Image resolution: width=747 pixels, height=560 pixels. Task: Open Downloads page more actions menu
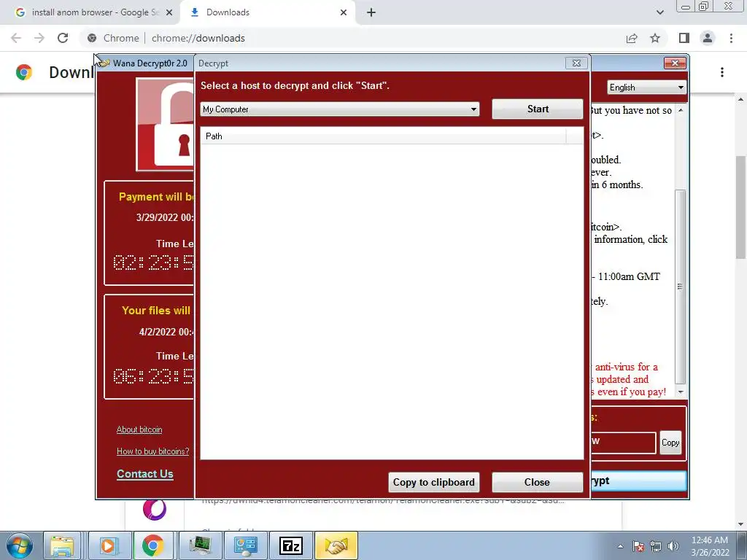pos(722,72)
